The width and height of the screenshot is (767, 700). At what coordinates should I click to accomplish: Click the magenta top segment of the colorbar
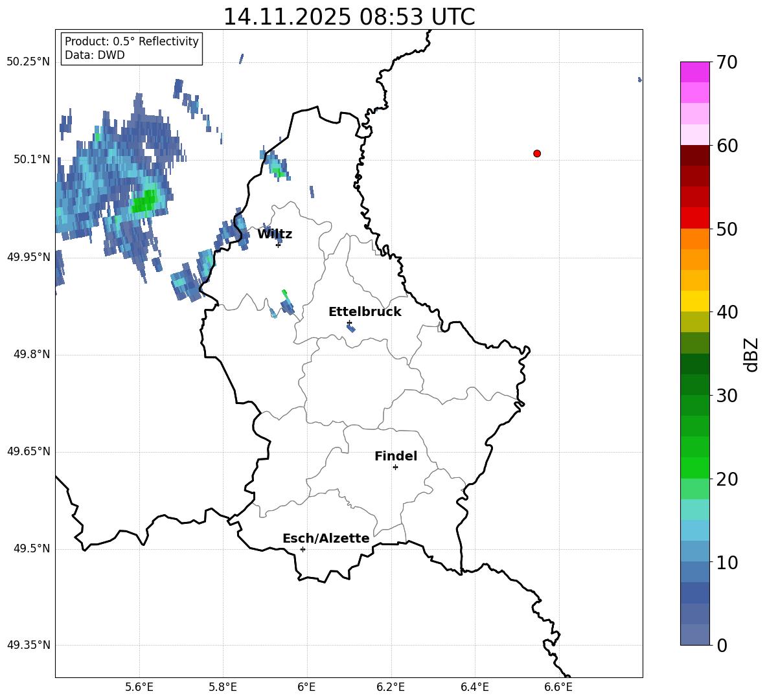point(694,72)
